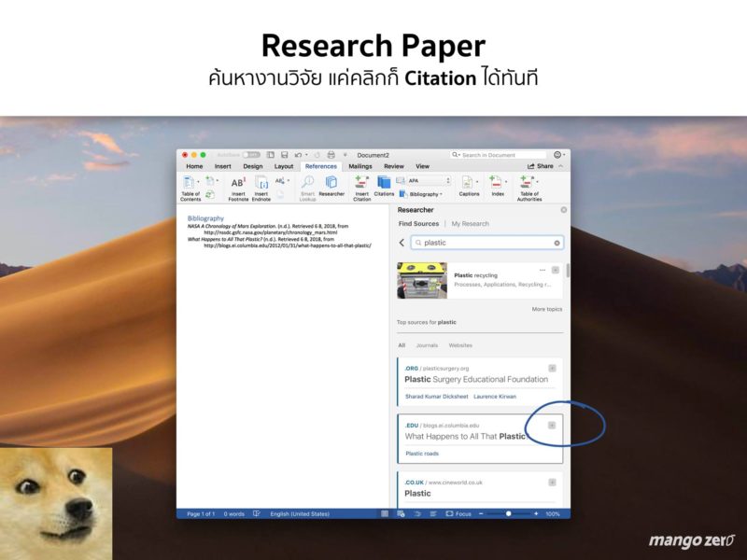Click the Insert Endnote icon
747x560 pixels.
[x=261, y=184]
